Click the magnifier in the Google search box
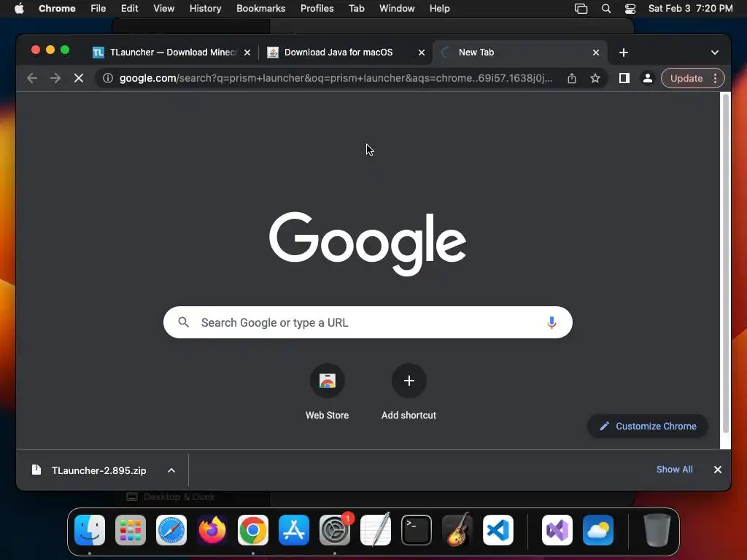The image size is (747, 560). 183,322
